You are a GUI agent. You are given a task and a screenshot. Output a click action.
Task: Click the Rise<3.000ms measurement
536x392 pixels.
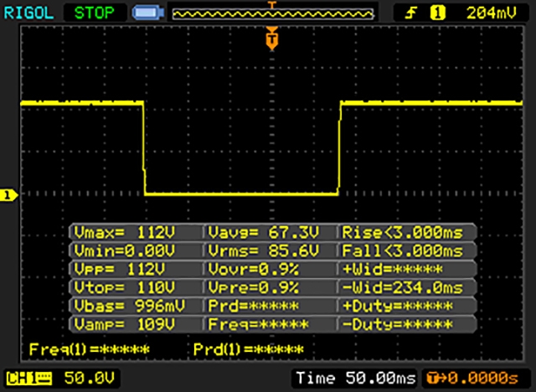[x=402, y=233]
